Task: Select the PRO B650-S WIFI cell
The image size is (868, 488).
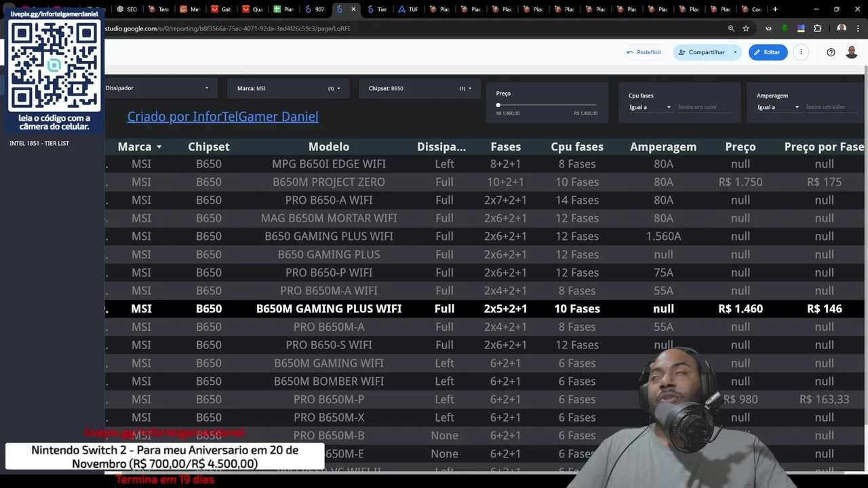Action: click(x=329, y=345)
